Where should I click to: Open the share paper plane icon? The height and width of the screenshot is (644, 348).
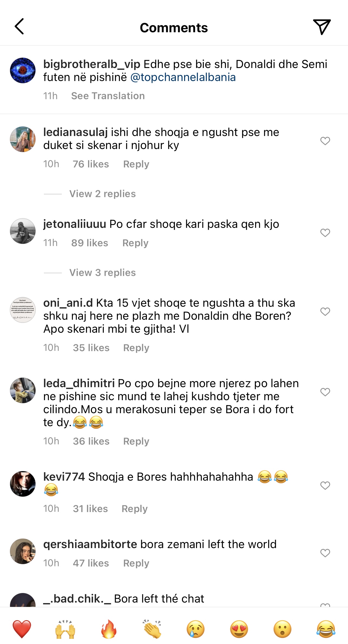322,27
